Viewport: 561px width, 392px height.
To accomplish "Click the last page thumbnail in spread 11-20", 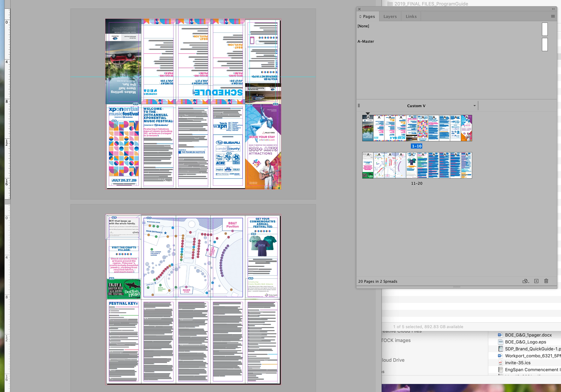I will [x=466, y=165].
